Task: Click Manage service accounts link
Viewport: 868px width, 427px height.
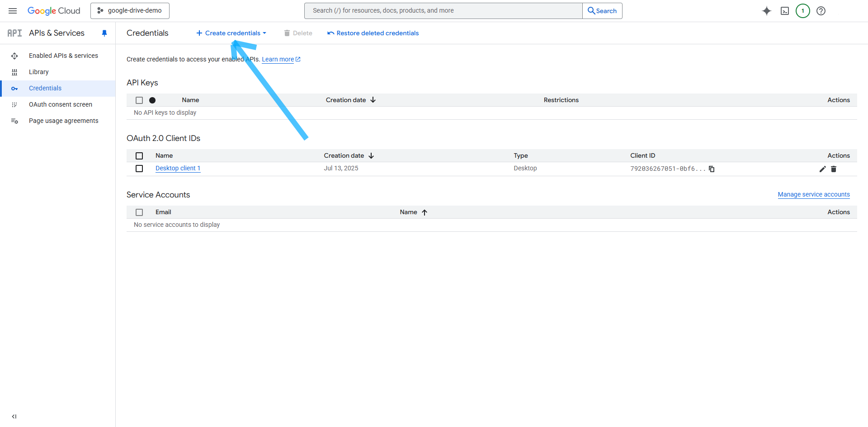Action: coord(814,194)
